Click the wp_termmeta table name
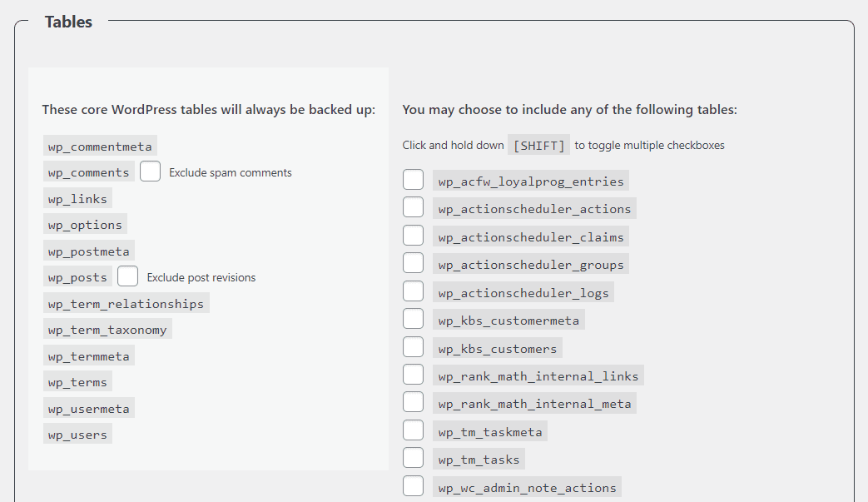This screenshot has height=502, width=868. [x=88, y=355]
